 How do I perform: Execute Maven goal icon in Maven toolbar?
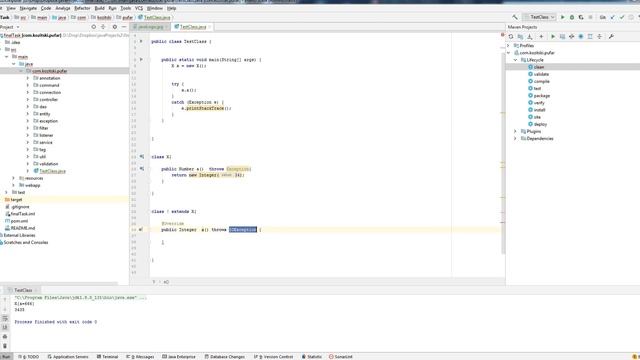pyautogui.click(x=562, y=36)
